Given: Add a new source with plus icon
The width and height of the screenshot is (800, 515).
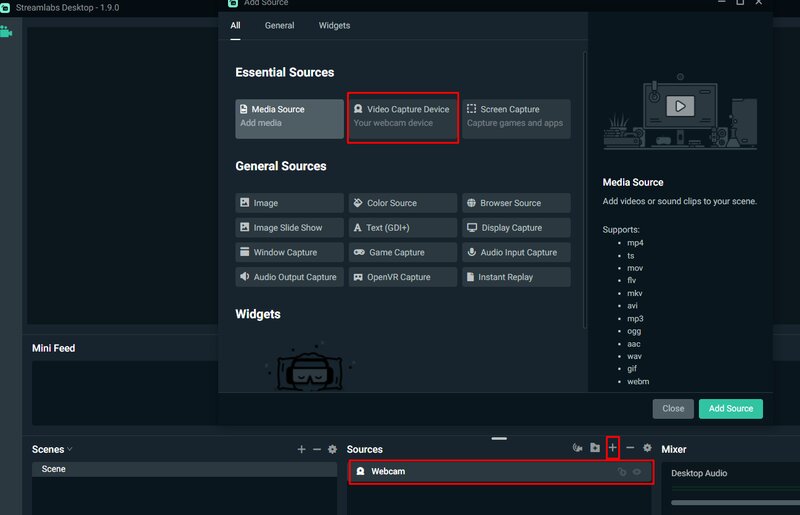Looking at the screenshot, I should tap(613, 448).
